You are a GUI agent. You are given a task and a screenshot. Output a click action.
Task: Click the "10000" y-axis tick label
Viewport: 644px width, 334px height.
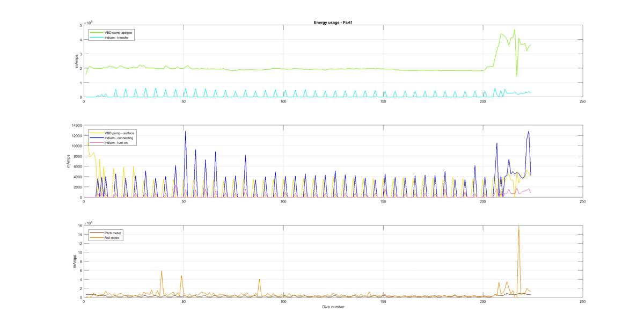76,146
